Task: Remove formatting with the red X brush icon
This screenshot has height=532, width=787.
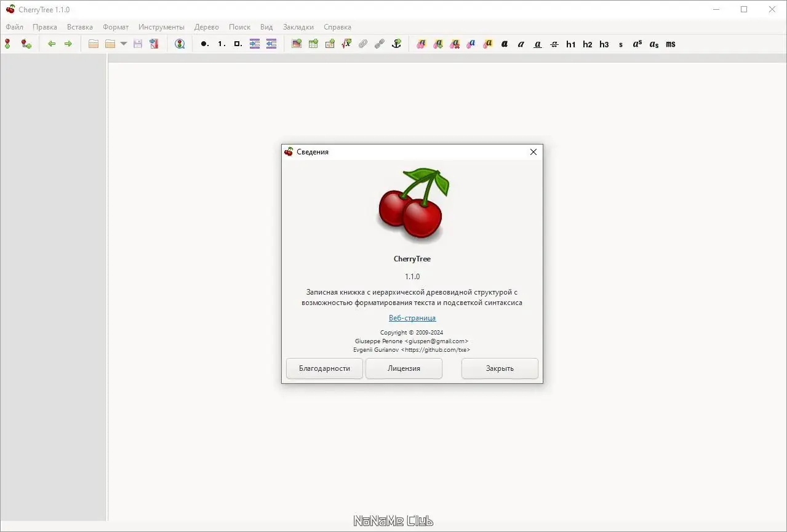Action: point(455,44)
